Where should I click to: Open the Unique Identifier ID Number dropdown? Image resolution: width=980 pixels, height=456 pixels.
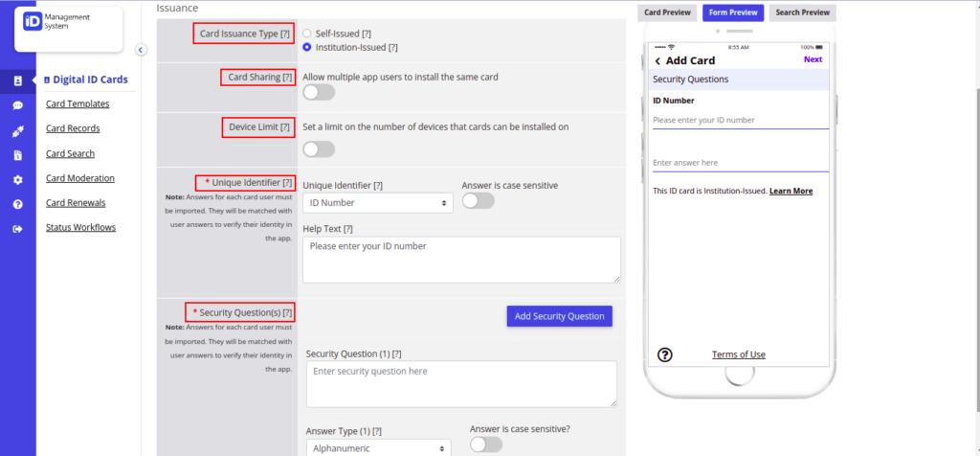(378, 203)
